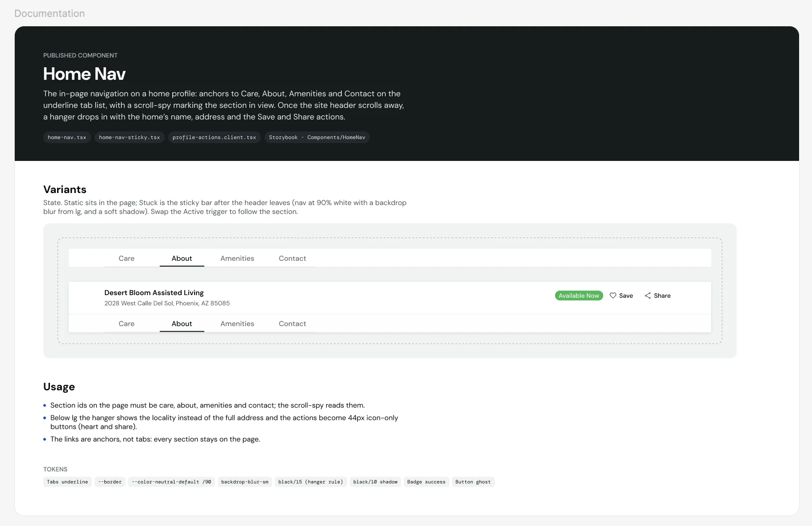Click the TOKENS label

point(55,469)
